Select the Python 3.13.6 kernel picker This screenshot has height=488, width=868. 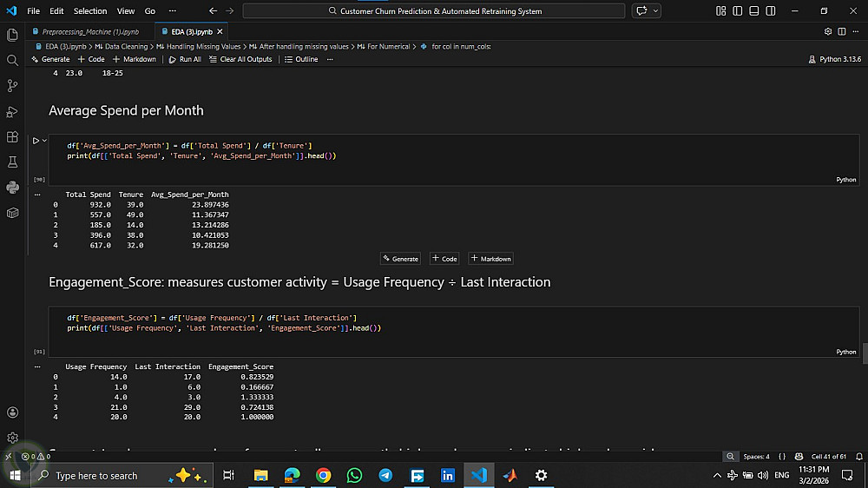coord(834,59)
